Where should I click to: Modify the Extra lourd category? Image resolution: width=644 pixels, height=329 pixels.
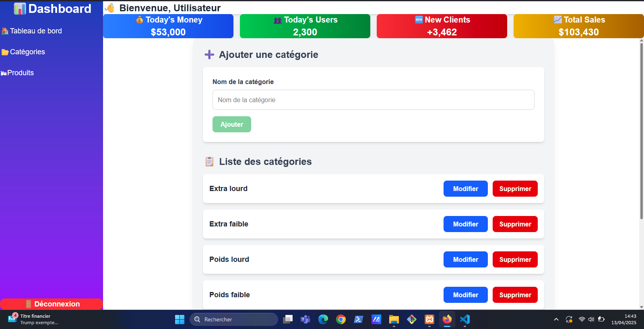coord(466,189)
